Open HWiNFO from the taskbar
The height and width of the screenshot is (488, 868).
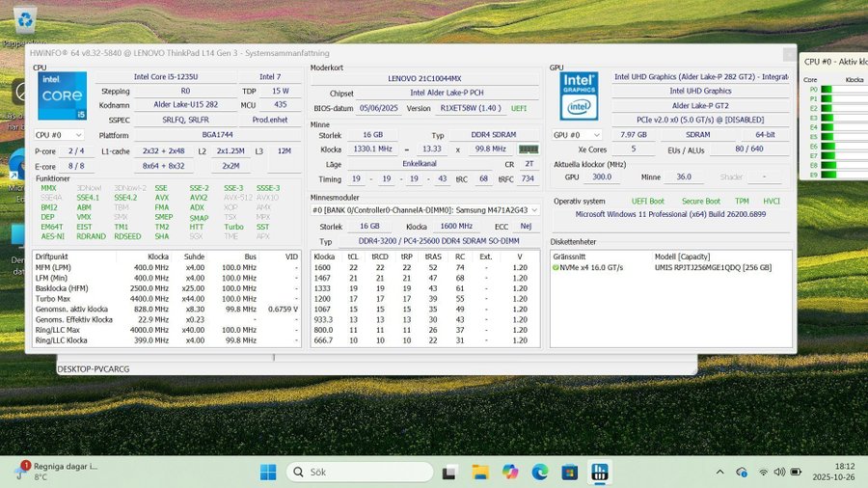(599, 472)
